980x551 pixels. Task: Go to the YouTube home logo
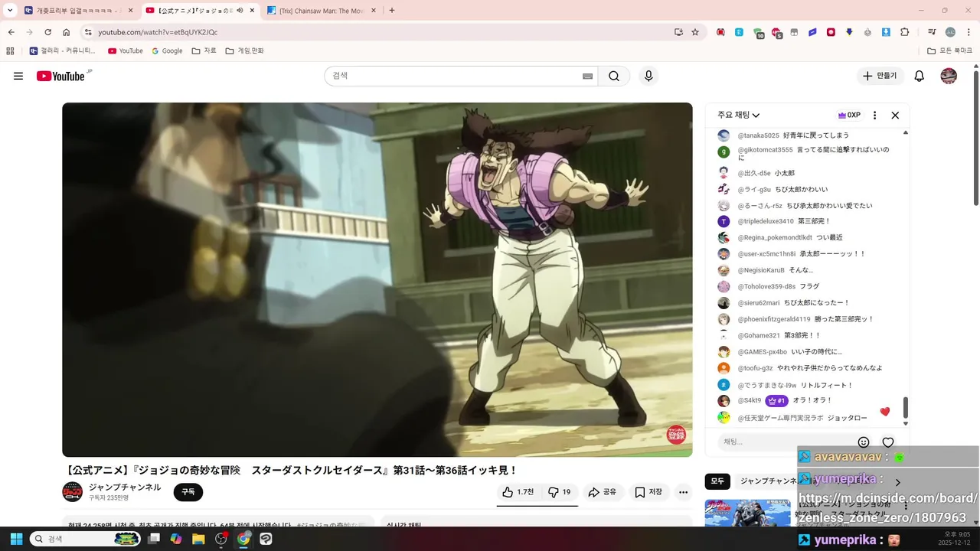[60, 76]
